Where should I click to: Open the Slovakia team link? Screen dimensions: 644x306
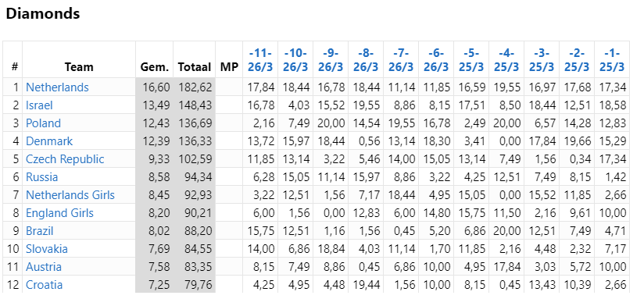tap(47, 249)
